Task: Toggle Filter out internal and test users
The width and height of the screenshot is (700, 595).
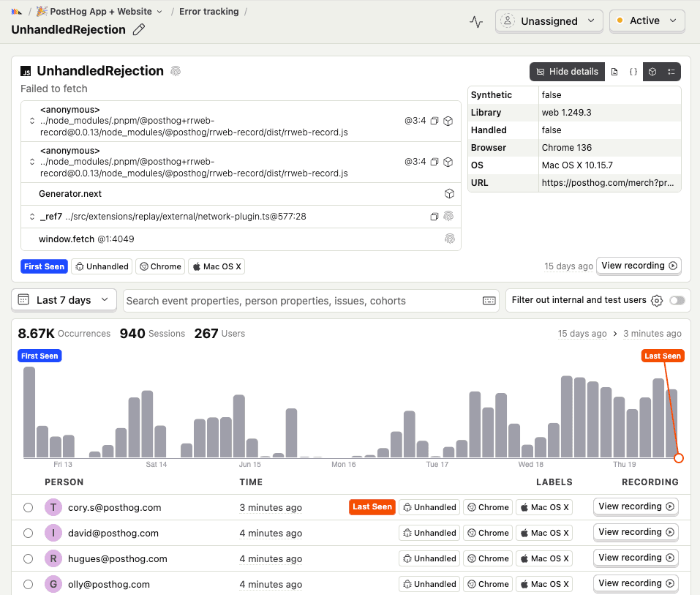Action: [677, 301]
